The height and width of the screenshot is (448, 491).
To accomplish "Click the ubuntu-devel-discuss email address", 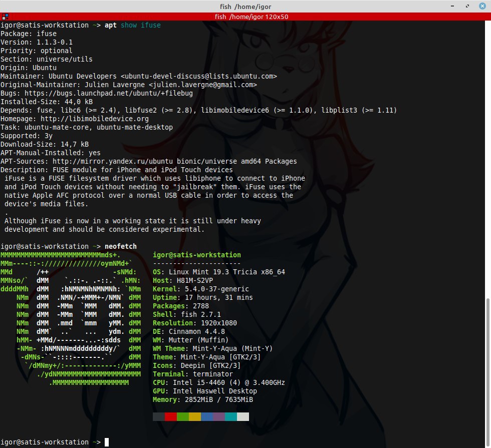I will 199,76.
